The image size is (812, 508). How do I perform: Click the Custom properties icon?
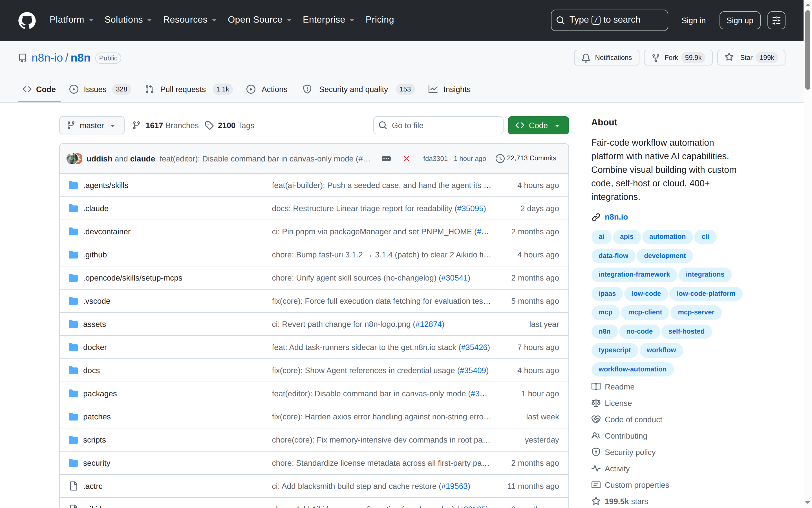[595, 485]
